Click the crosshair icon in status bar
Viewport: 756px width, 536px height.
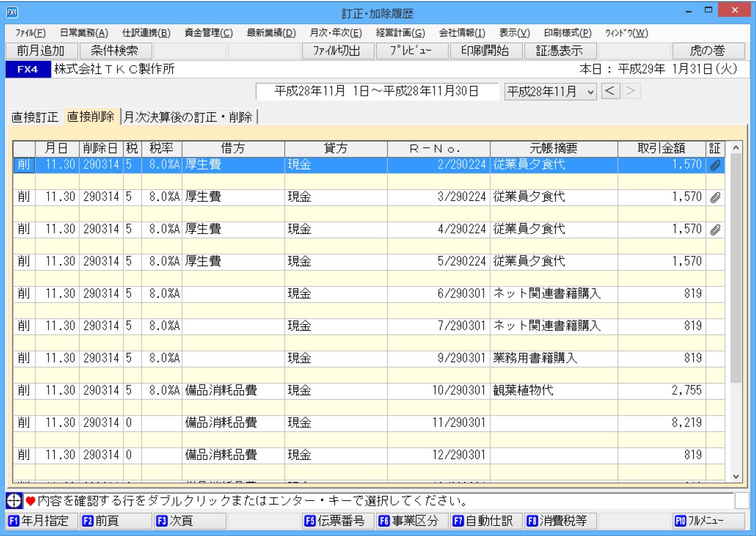pyautogui.click(x=14, y=501)
